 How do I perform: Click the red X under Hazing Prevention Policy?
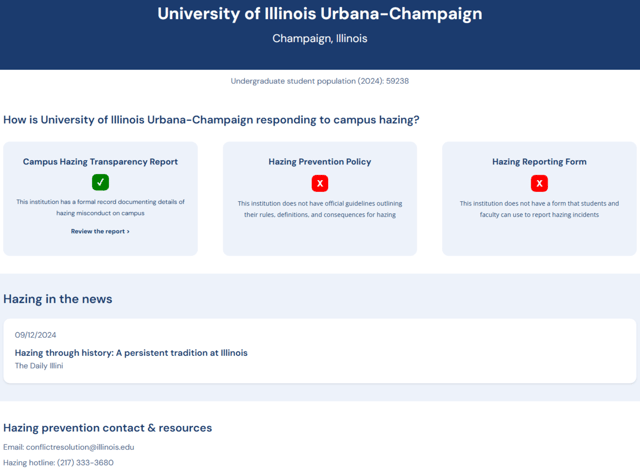[x=320, y=183]
